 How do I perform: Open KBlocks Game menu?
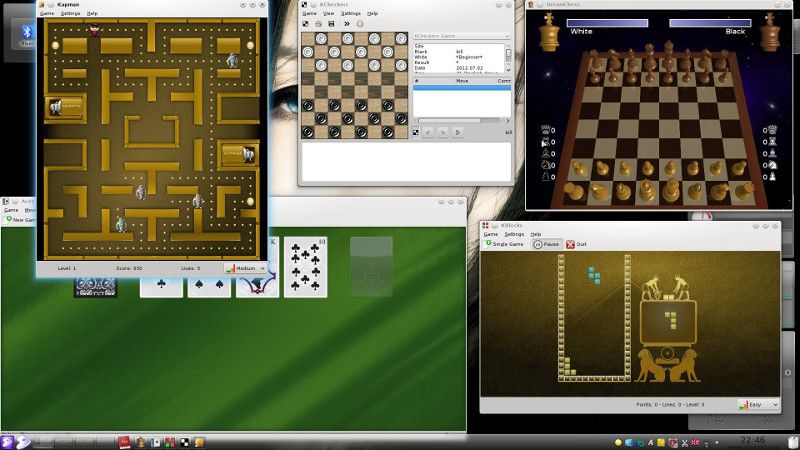[491, 234]
